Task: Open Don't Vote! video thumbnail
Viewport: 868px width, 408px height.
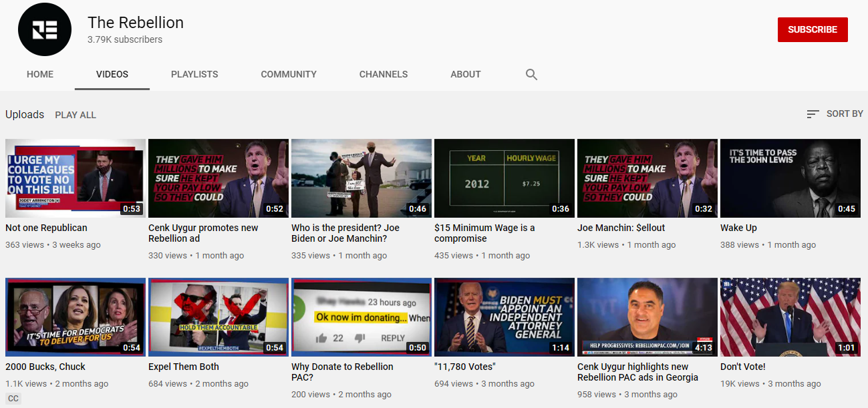Action: [x=790, y=317]
